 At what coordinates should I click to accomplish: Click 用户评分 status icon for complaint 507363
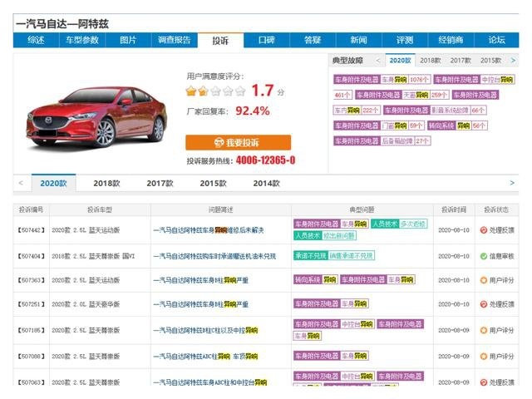(484, 280)
